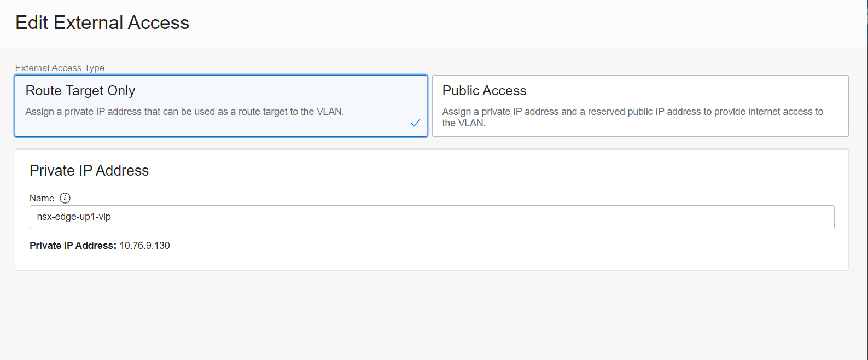Click the "Public Access" card title

pos(484,91)
